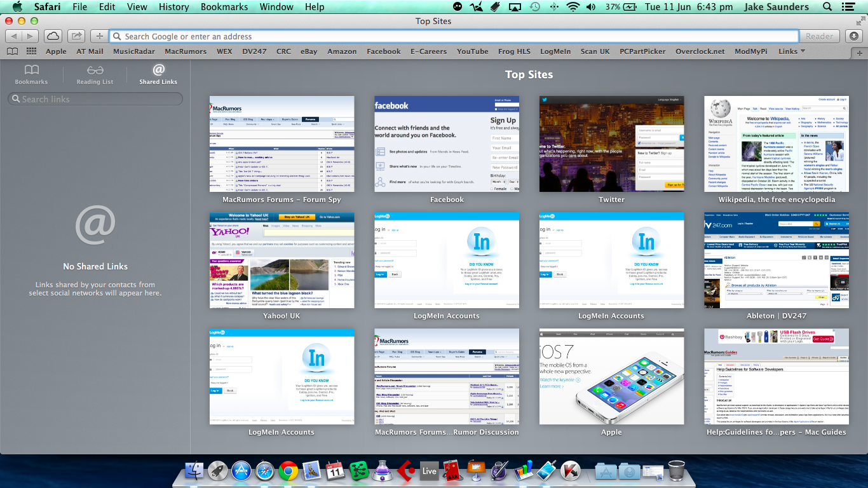Open Kaspersky icon in the Dock
This screenshot has height=488, width=868.
tap(571, 471)
